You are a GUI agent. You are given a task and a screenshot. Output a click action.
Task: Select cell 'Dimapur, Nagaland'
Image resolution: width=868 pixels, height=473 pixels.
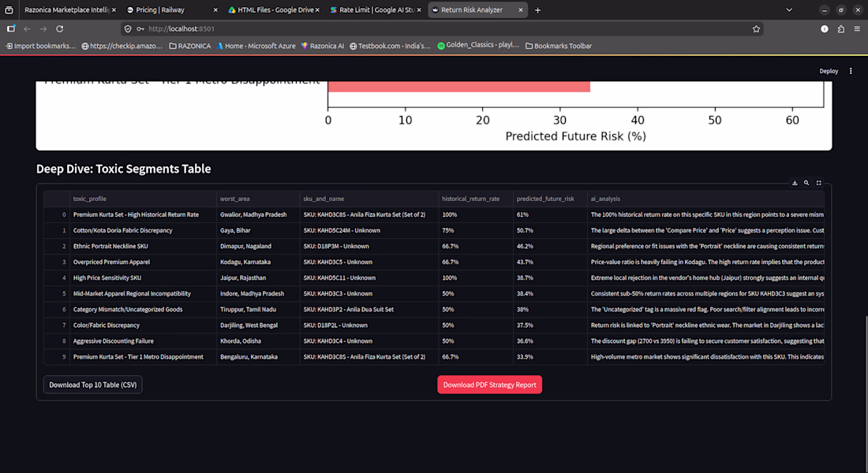click(258, 246)
